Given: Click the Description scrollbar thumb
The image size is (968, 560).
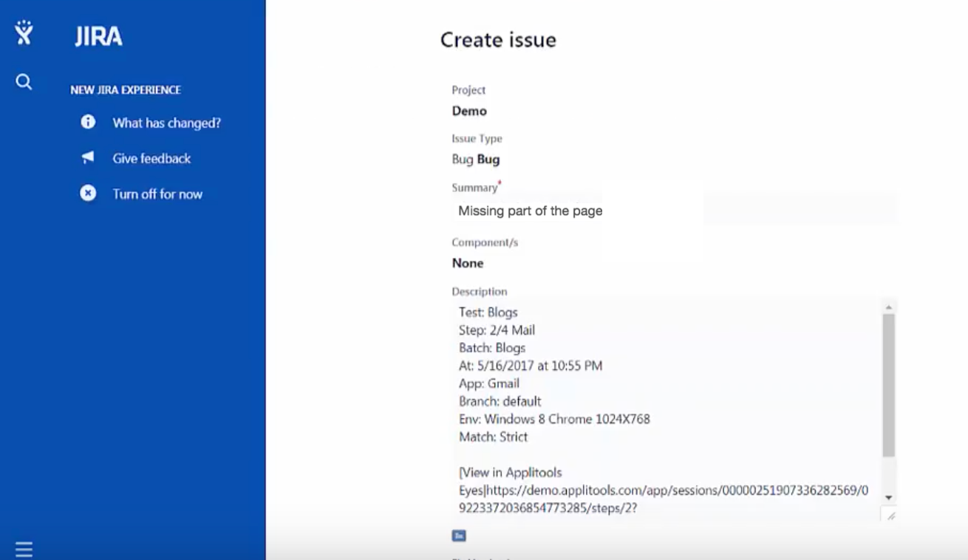Looking at the screenshot, I should coord(889,385).
